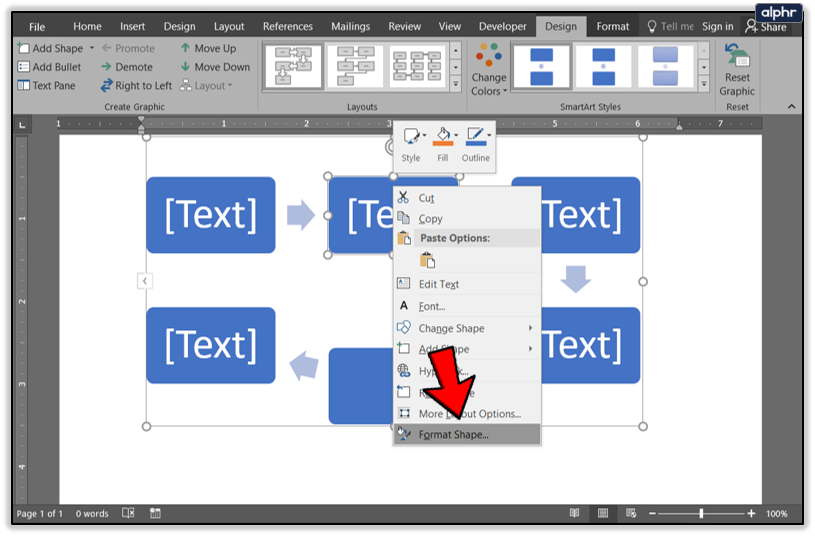Click the paste icon under Paste Options
This screenshot has height=536, width=815.
click(427, 260)
